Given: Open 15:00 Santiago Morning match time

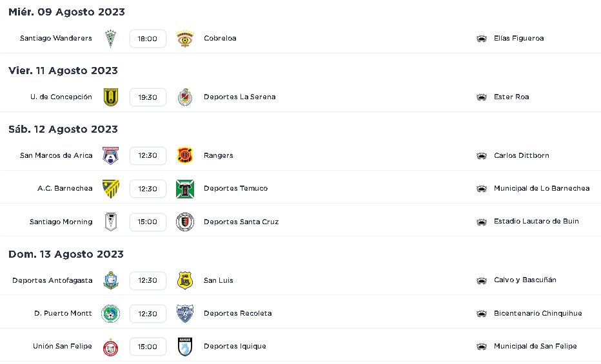Looking at the screenshot, I should pos(148,222).
